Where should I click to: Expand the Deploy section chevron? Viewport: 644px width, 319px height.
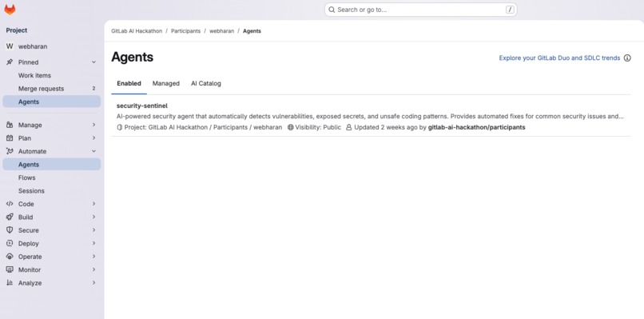point(93,243)
